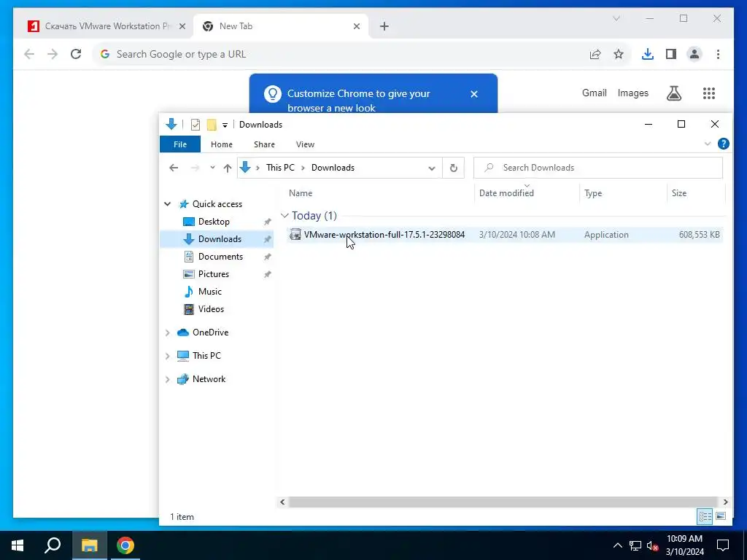
Task: Switch to Large icons view
Action: (721, 516)
